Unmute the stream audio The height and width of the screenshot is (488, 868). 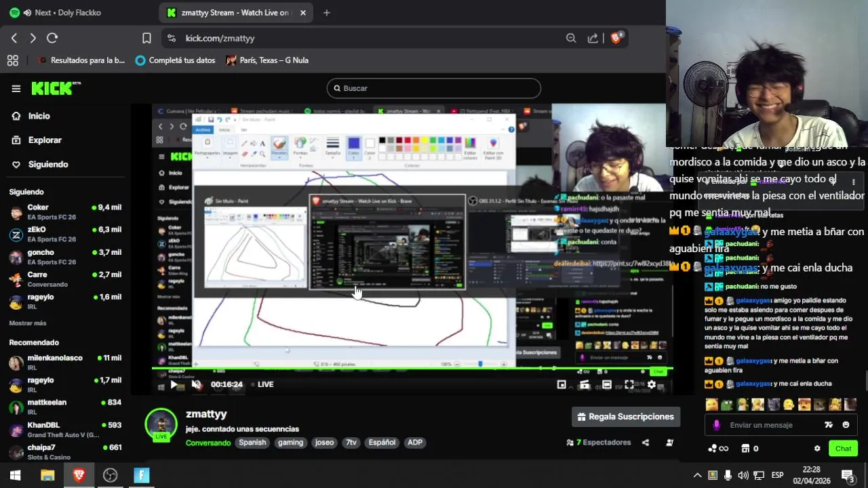click(196, 384)
